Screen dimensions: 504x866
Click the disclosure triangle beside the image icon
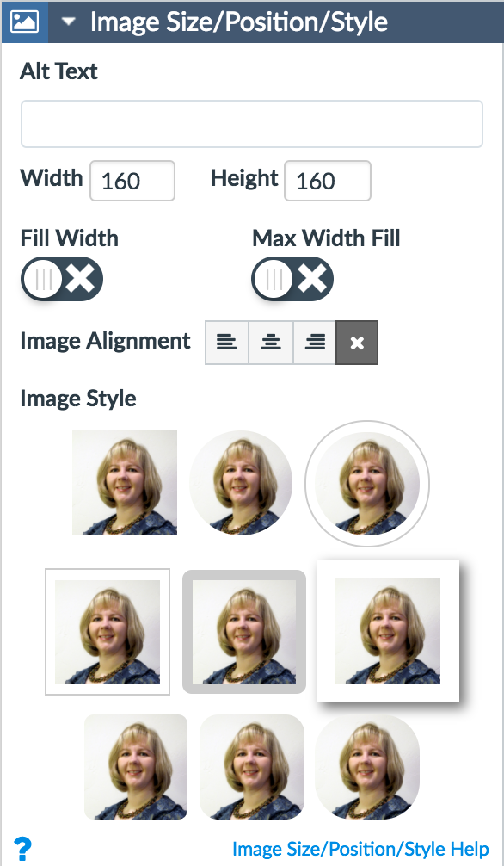click(x=67, y=22)
